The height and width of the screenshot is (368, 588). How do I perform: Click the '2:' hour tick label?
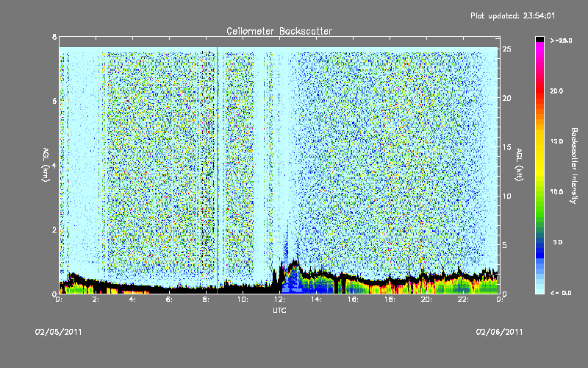click(96, 300)
